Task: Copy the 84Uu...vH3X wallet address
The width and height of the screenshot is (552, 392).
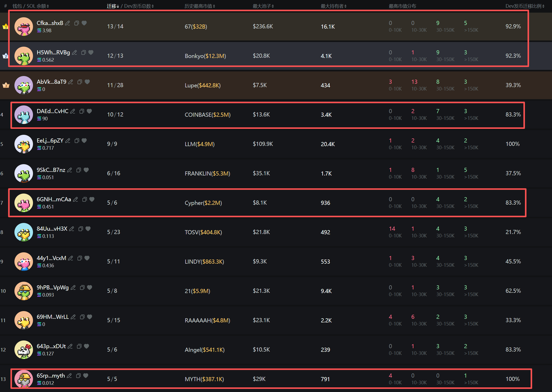Action: (x=81, y=229)
